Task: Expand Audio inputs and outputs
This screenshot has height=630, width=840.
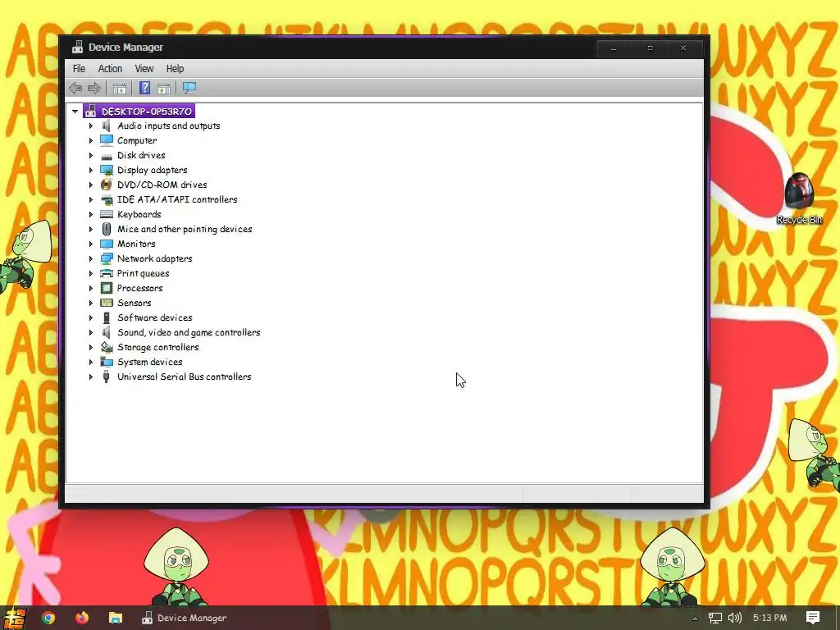Action: click(90, 126)
